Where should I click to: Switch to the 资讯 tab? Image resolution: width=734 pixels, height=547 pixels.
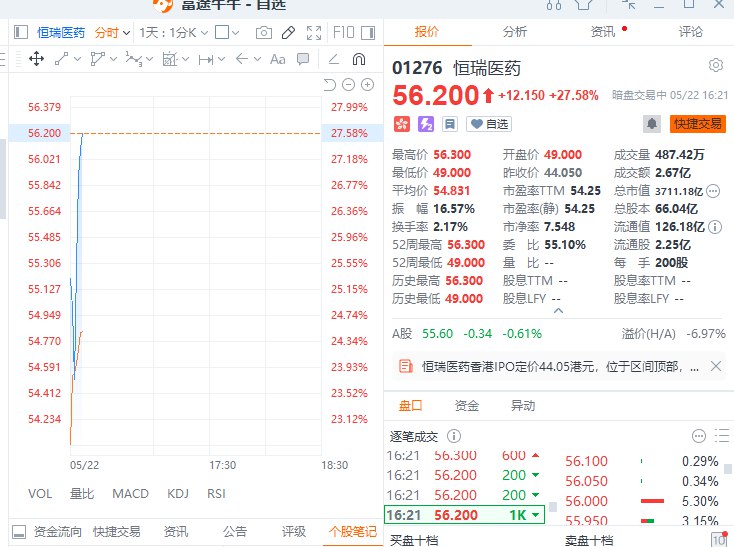(603, 32)
